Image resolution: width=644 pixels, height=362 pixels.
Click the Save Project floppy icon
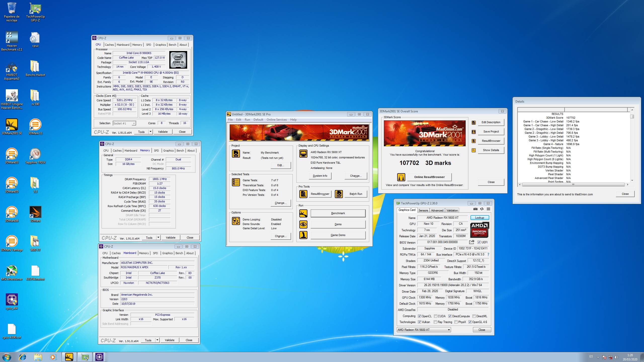click(474, 132)
